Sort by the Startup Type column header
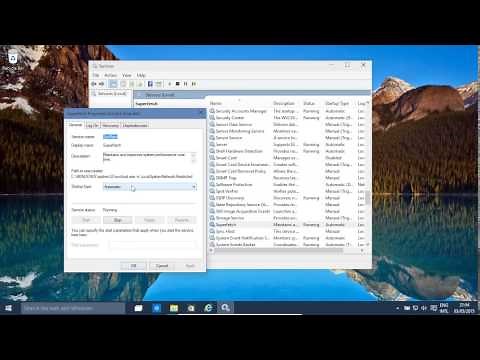The width and height of the screenshot is (480, 360). [339, 103]
